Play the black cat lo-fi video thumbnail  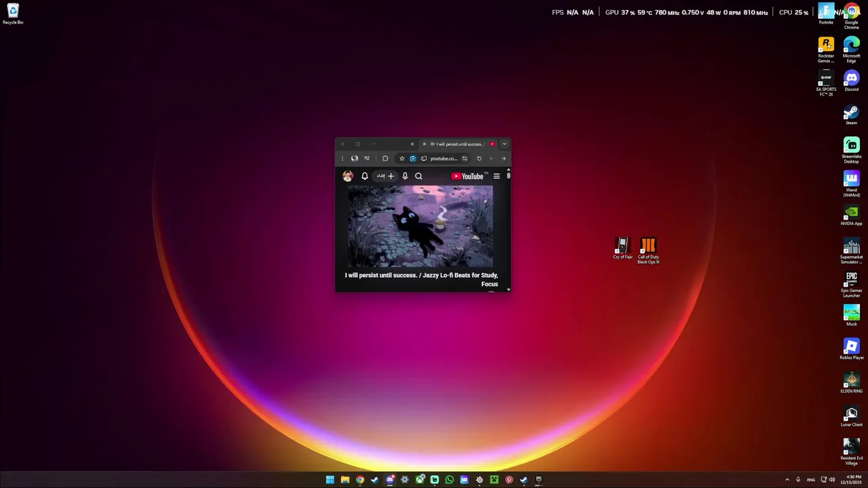coord(420,226)
